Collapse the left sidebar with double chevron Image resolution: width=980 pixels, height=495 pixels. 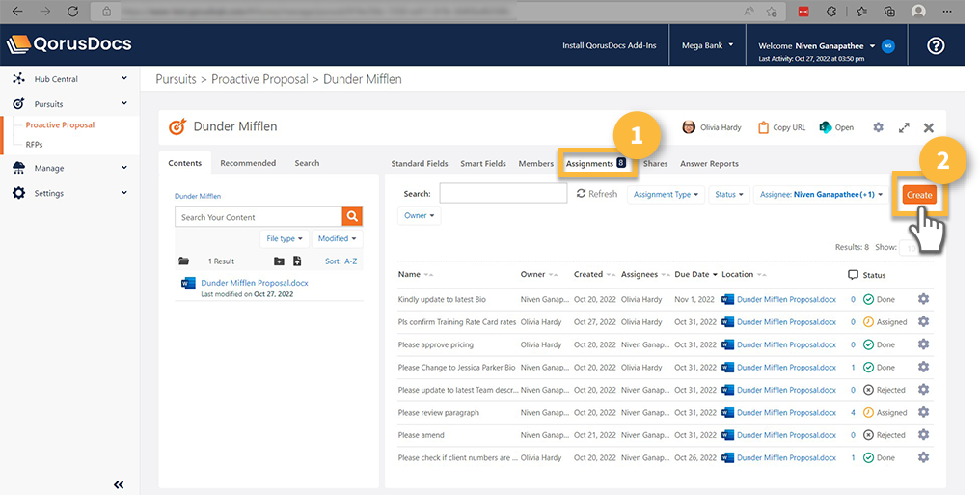[x=119, y=484]
